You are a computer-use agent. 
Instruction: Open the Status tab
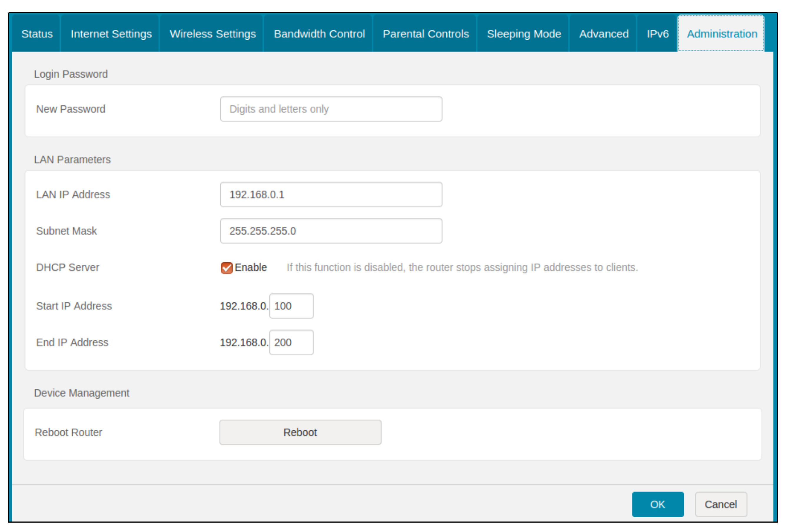(37, 34)
